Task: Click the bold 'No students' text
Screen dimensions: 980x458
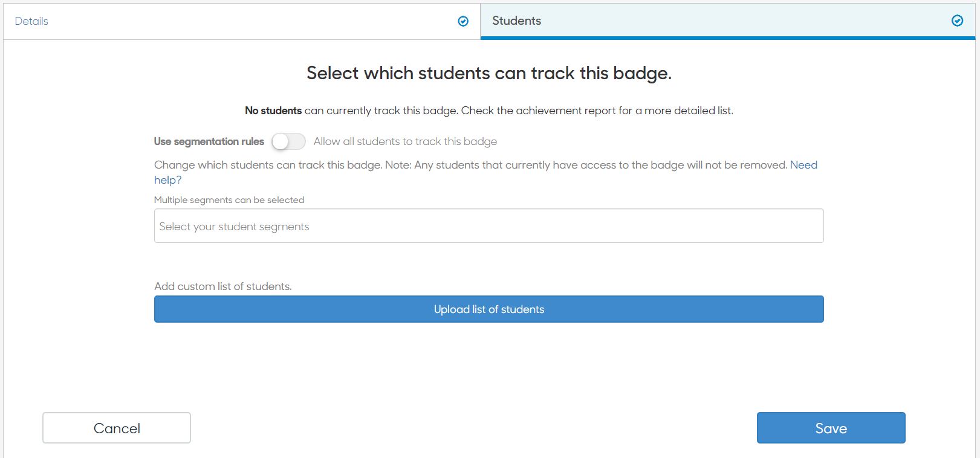Action: click(273, 111)
